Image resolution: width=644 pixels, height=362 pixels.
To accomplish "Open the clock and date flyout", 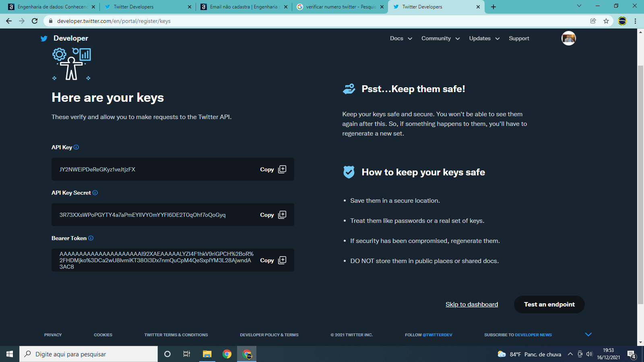I will click(x=608, y=354).
